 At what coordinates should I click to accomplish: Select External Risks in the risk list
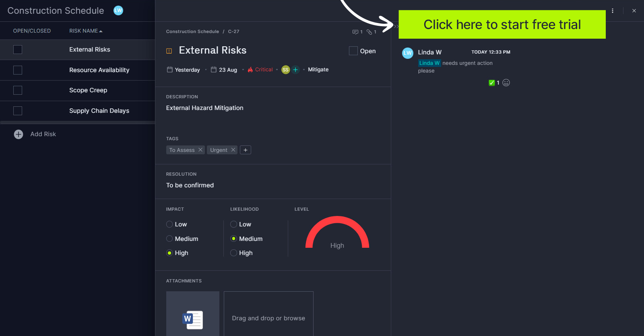pos(90,50)
